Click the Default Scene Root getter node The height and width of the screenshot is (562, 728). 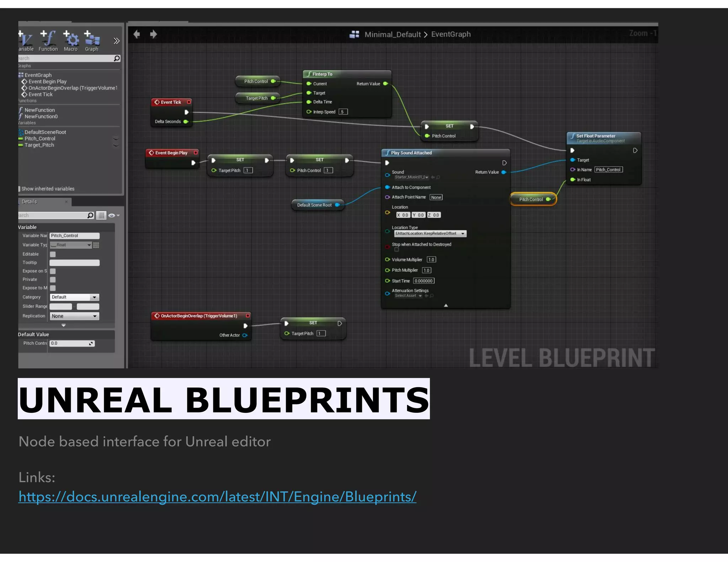click(317, 205)
